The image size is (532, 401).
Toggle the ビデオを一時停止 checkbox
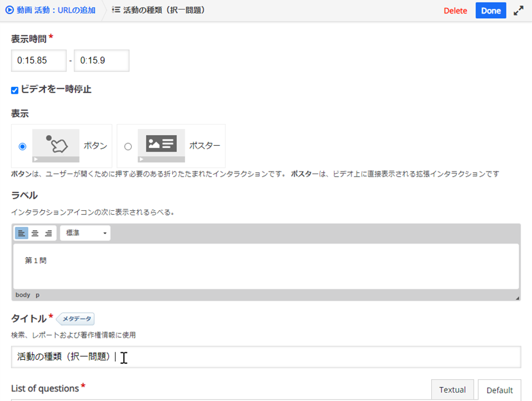15,90
